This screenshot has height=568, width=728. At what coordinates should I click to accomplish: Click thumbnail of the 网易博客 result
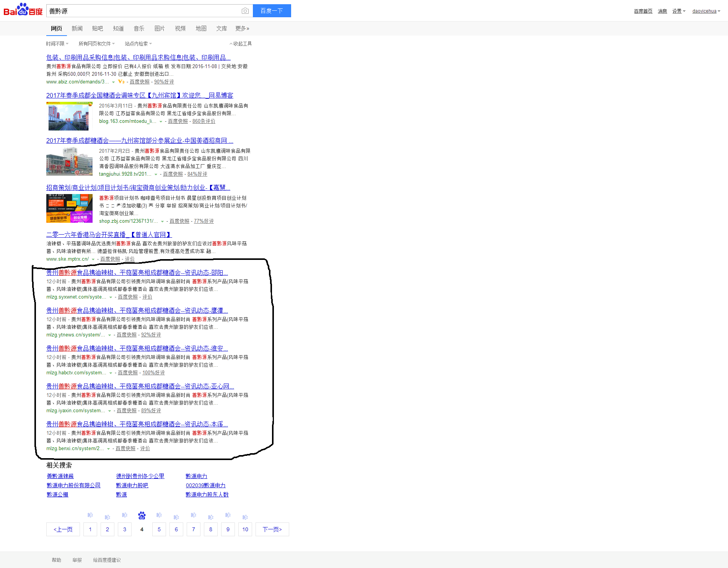point(69,116)
